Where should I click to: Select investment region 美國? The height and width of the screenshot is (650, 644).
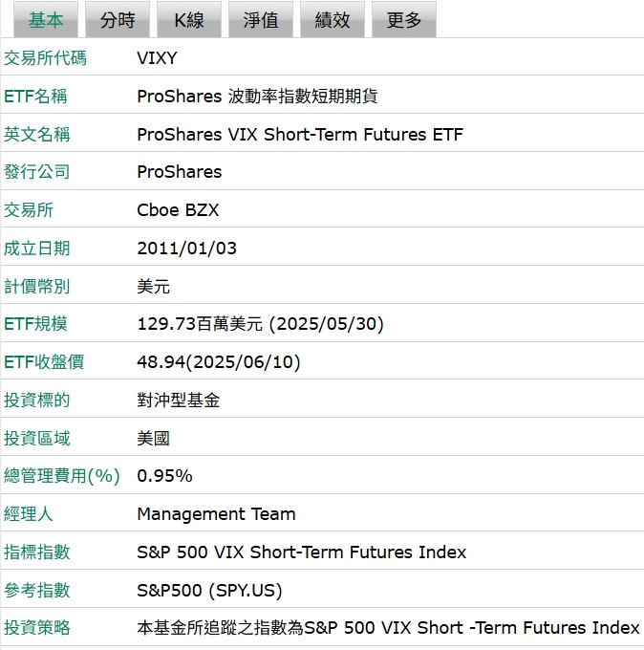[153, 438]
